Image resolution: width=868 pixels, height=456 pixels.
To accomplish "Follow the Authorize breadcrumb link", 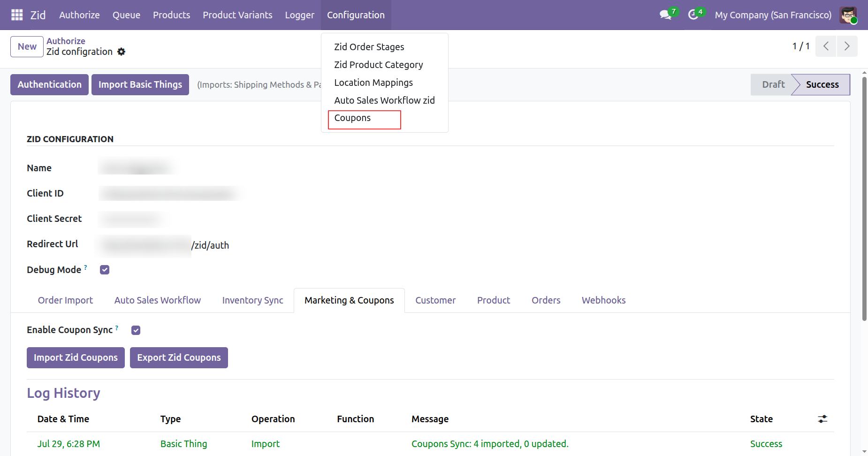I will click(66, 41).
